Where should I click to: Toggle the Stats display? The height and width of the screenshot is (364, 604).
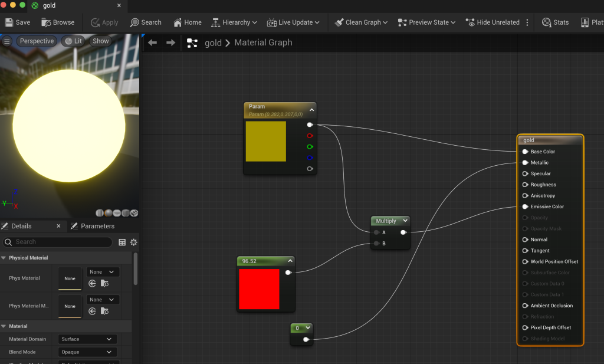555,22
